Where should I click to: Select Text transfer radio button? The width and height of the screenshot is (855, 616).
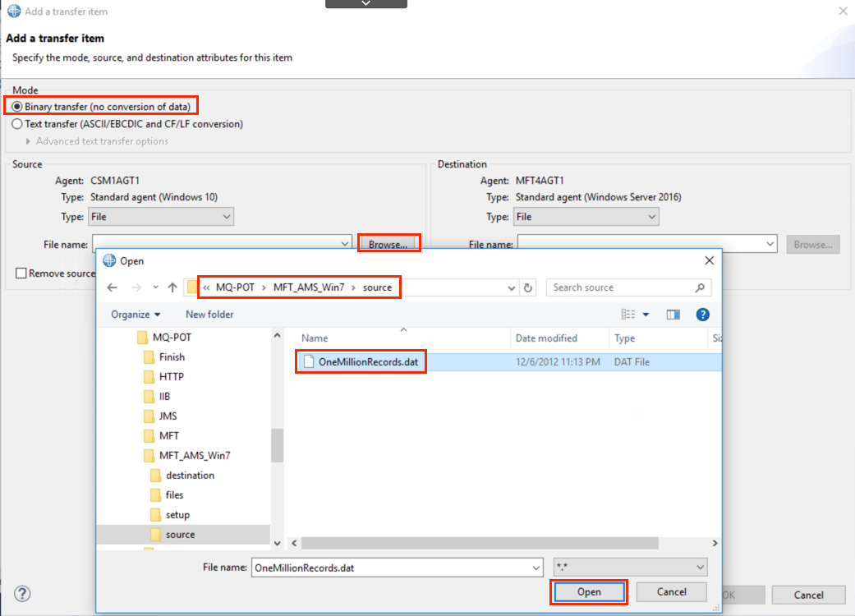tap(17, 124)
